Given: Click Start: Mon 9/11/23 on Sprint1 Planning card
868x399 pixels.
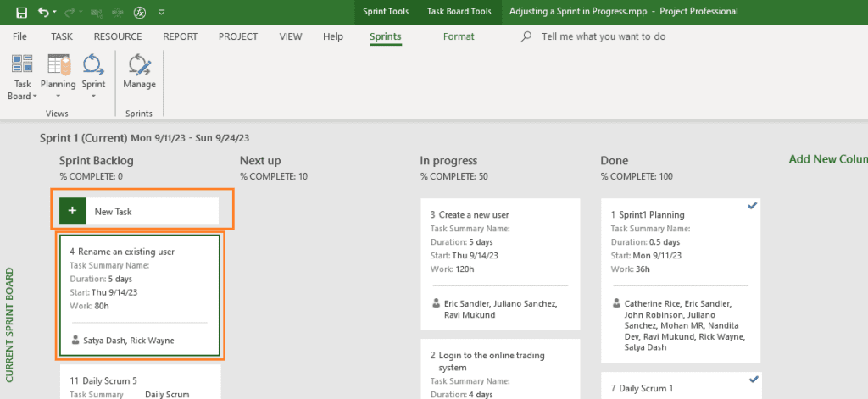Looking at the screenshot, I should (646, 256).
